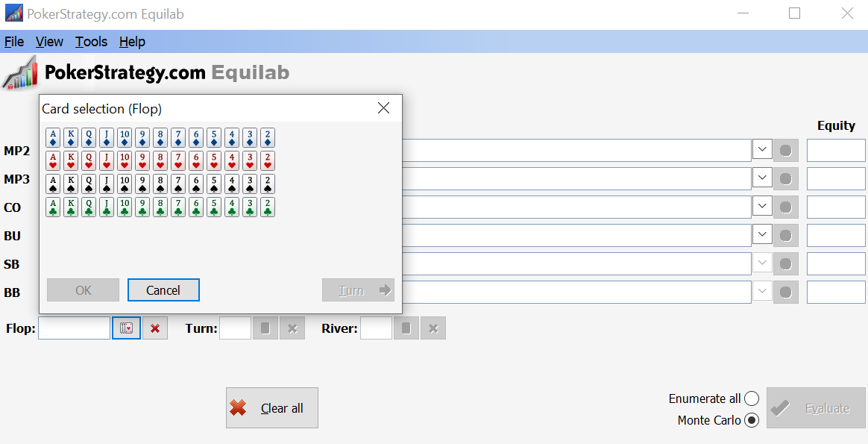This screenshot has height=444, width=868.
Task: Open the BU range dropdown arrow
Action: pos(762,234)
